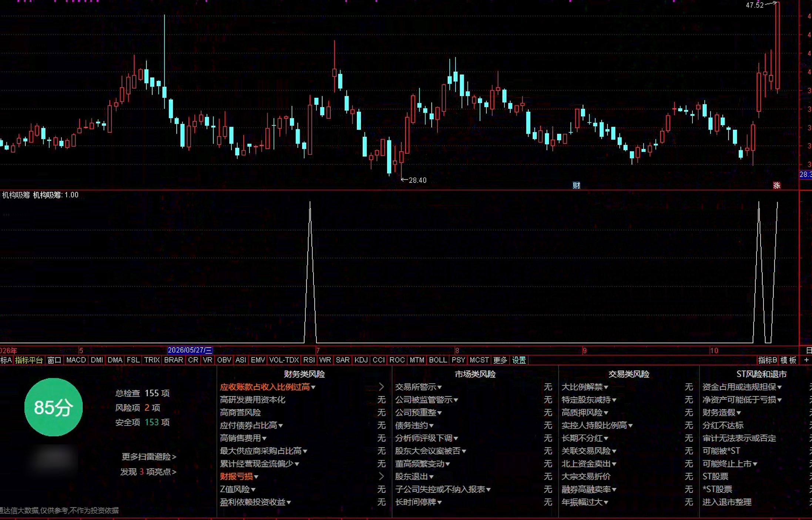Select the MCST indicator tab

479,360
